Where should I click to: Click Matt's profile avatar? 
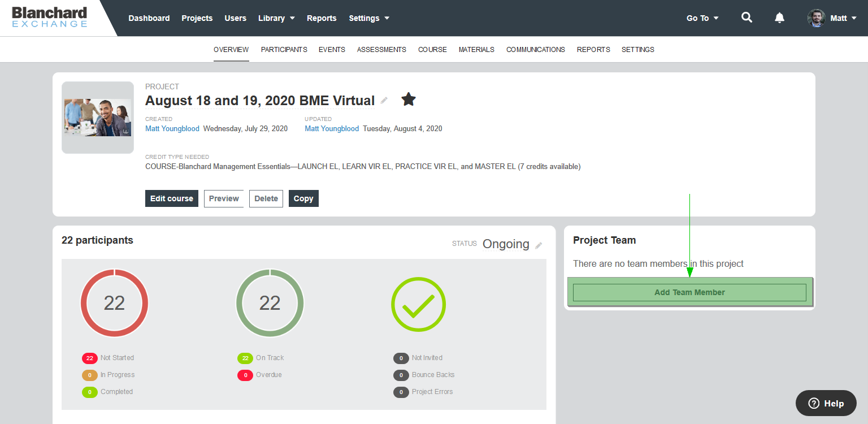point(816,18)
